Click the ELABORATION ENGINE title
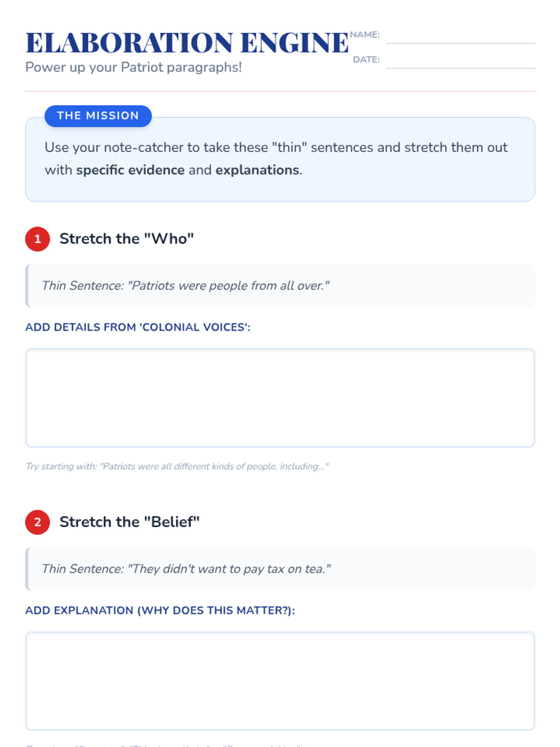The height and width of the screenshot is (747, 560). (x=187, y=42)
